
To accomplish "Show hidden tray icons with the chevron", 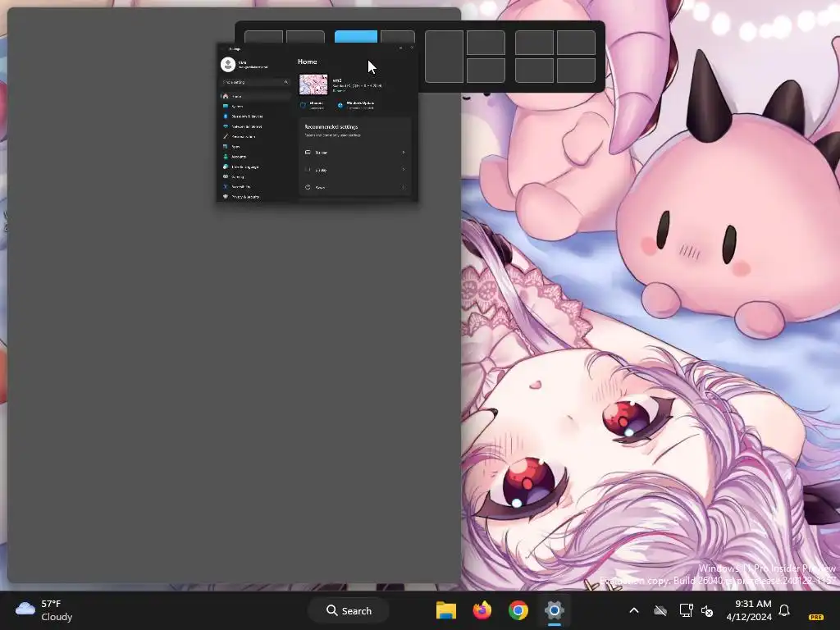I will tap(634, 610).
